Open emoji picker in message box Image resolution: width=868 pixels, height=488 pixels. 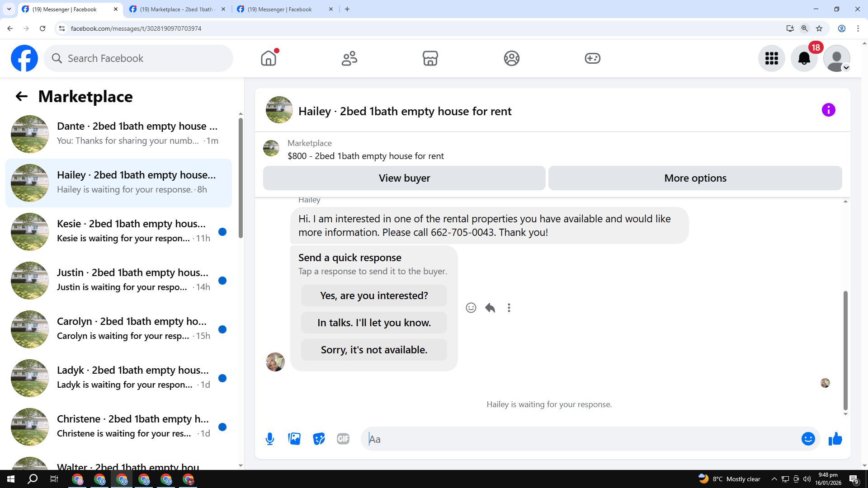(x=808, y=439)
